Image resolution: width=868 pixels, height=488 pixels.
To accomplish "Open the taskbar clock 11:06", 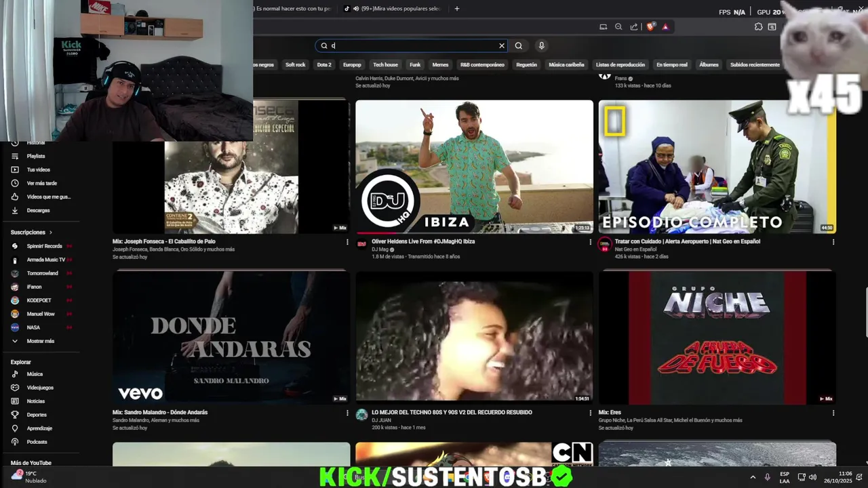I will point(839,477).
